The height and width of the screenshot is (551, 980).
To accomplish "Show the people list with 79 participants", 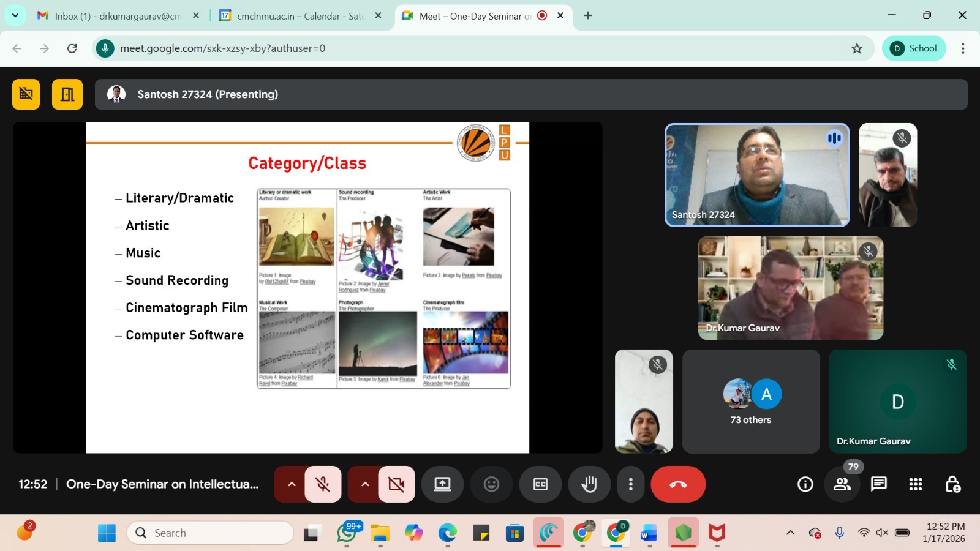I will tap(842, 484).
